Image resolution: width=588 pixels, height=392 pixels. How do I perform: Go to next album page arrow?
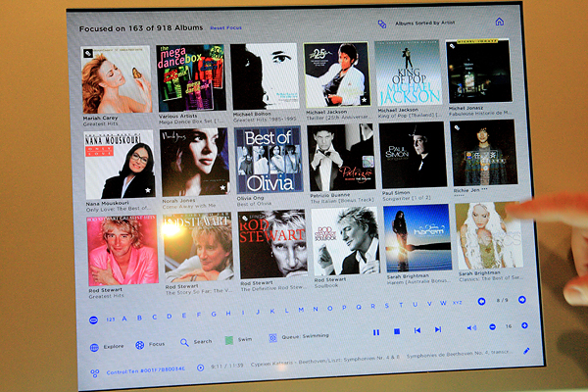521,299
